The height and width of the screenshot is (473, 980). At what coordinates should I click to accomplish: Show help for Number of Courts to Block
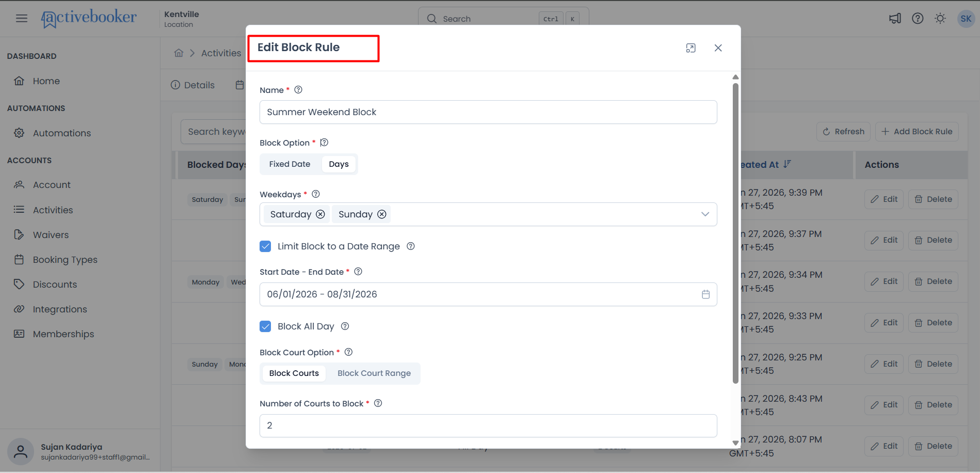pos(378,403)
